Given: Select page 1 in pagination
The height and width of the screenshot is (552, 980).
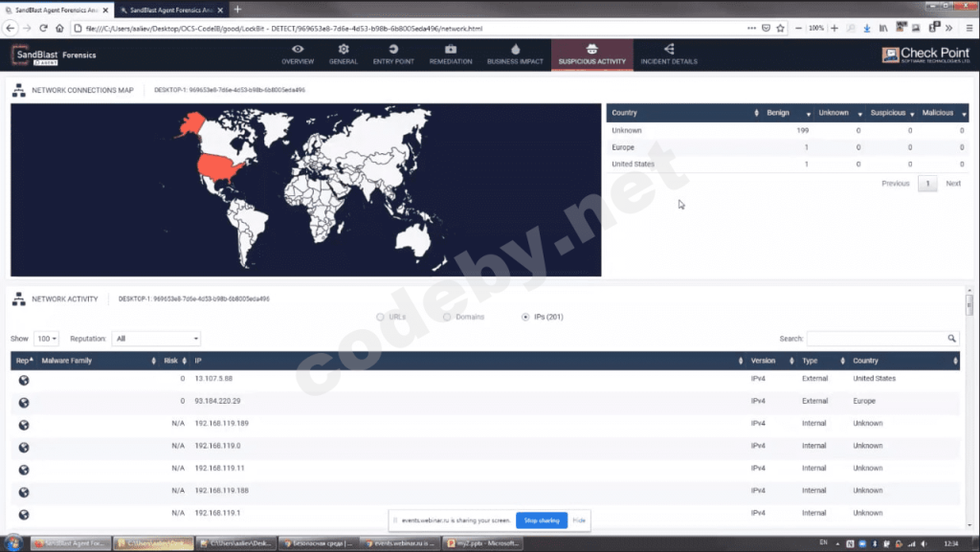Looking at the screenshot, I should click(927, 184).
